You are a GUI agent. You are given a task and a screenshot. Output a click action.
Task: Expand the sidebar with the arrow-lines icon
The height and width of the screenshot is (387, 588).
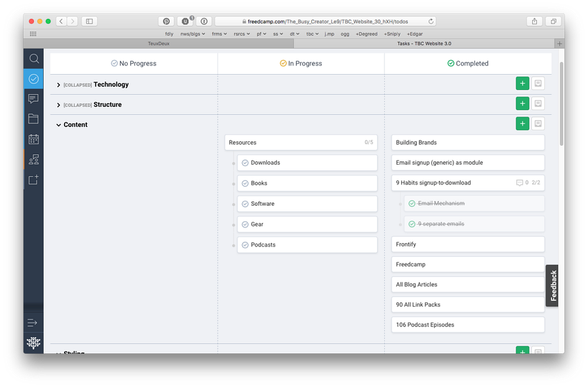[x=32, y=322]
